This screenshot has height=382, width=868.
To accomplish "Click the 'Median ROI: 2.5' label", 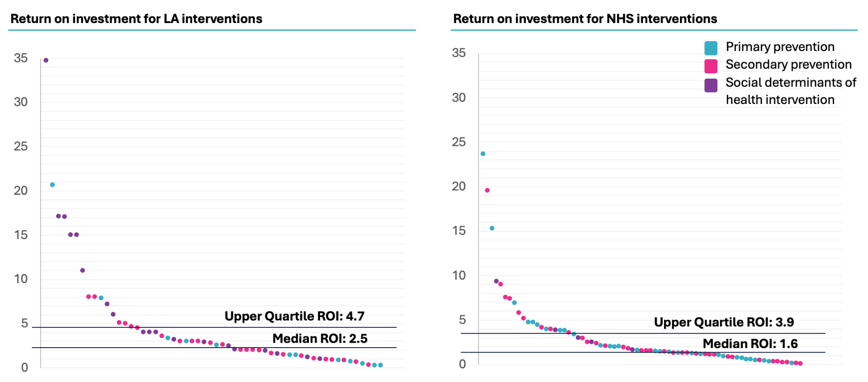I will coord(320,339).
